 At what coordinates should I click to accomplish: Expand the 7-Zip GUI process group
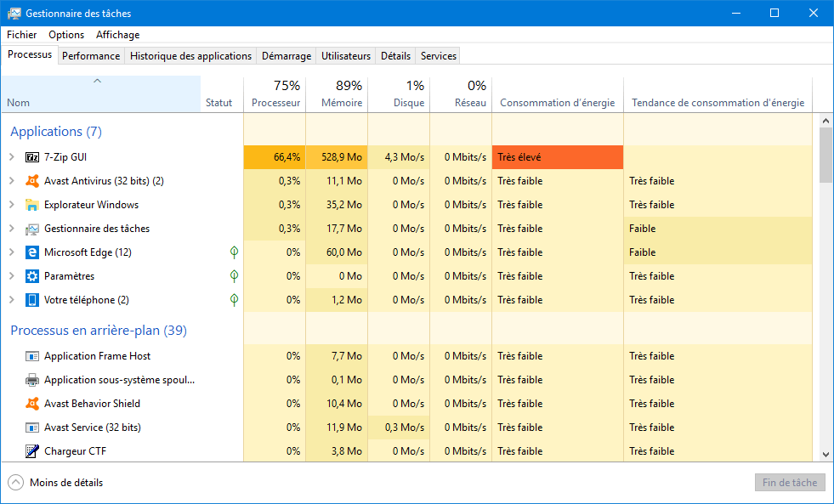(x=12, y=157)
